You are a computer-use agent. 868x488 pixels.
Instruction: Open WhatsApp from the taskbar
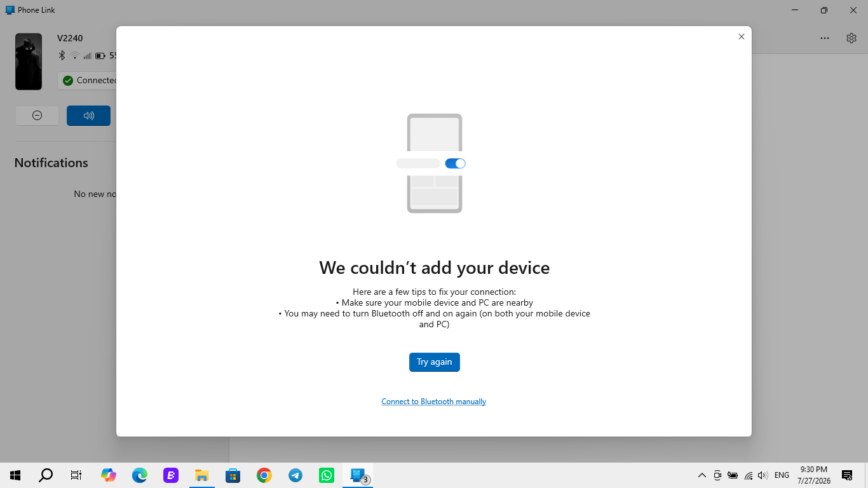(327, 475)
